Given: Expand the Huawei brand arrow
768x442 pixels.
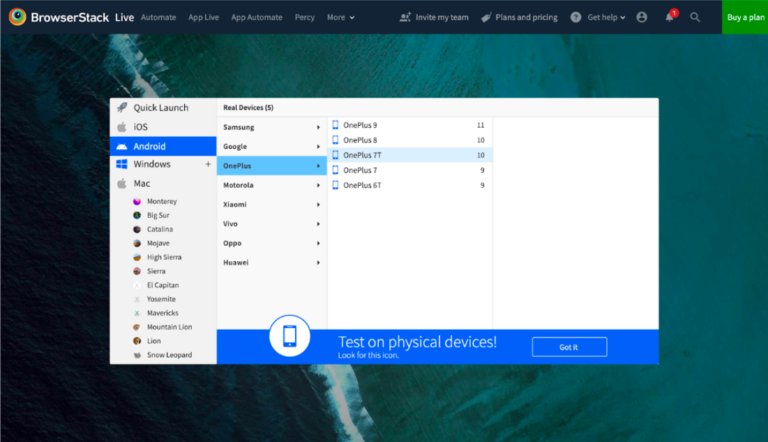Looking at the screenshot, I should click(318, 263).
